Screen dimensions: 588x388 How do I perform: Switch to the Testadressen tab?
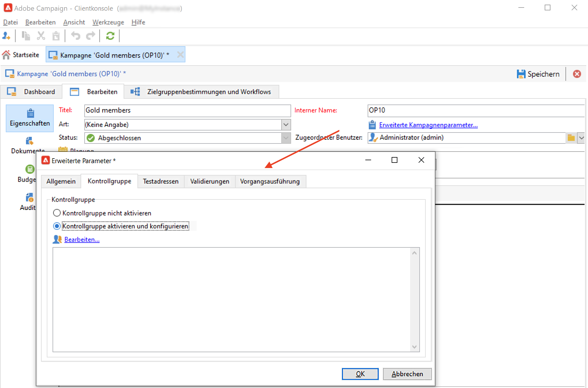[x=161, y=181]
